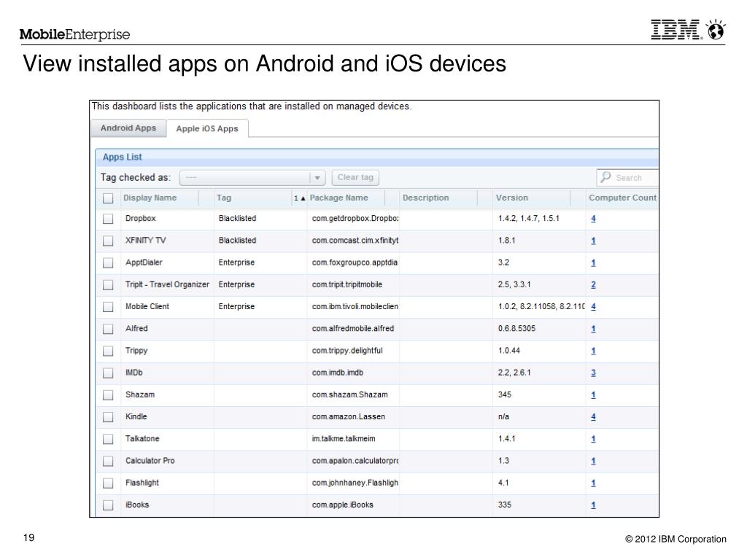Select package name com.shazam.Shazam
Viewport: 747px width, 560px height.
point(349,394)
